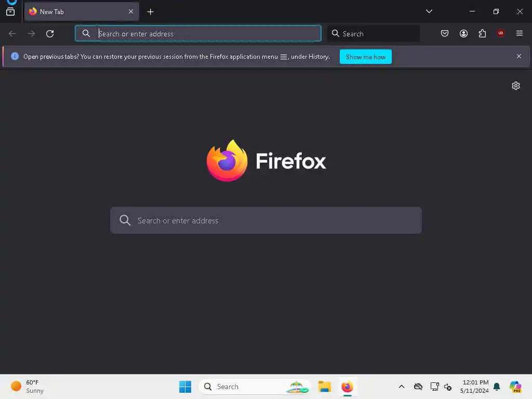Open the weather widget showing 60°F Sunny

27,387
